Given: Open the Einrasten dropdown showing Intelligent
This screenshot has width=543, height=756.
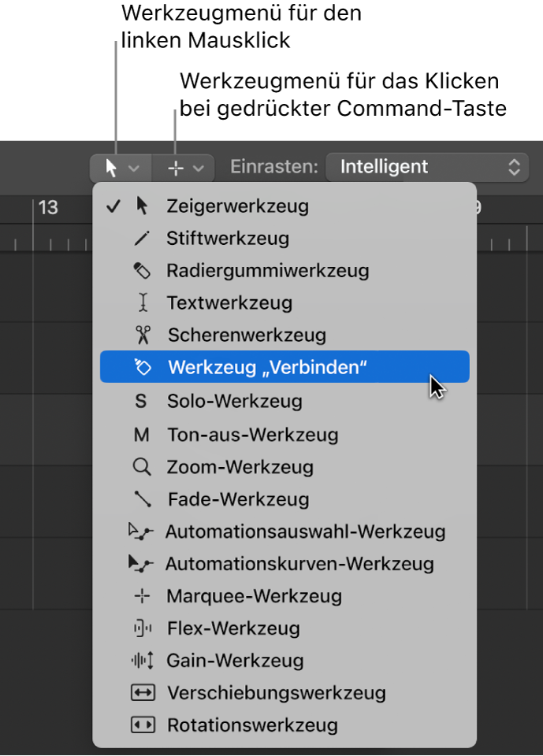Looking at the screenshot, I should [427, 167].
